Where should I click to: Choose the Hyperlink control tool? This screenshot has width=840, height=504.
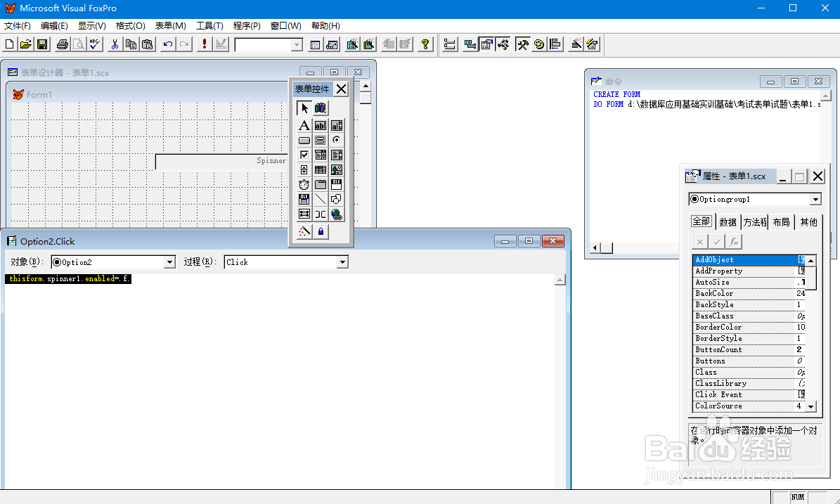(337, 214)
